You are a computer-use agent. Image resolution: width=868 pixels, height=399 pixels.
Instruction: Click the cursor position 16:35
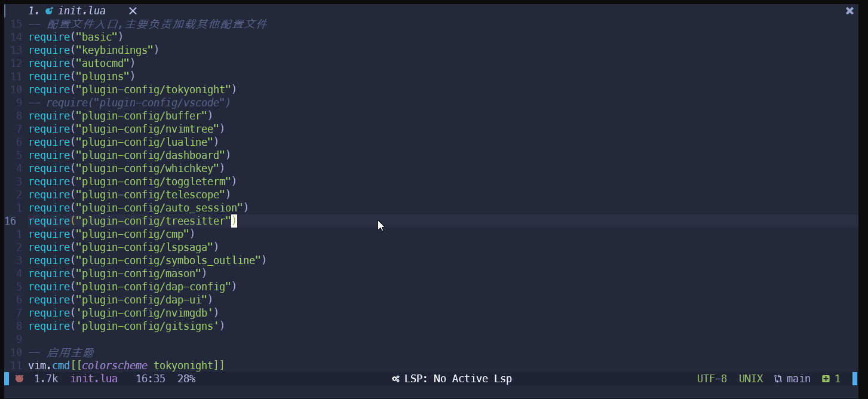[151, 379]
